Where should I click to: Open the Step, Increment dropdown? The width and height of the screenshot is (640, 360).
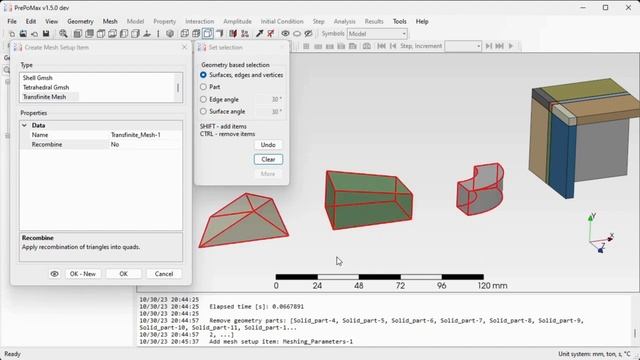[463, 46]
